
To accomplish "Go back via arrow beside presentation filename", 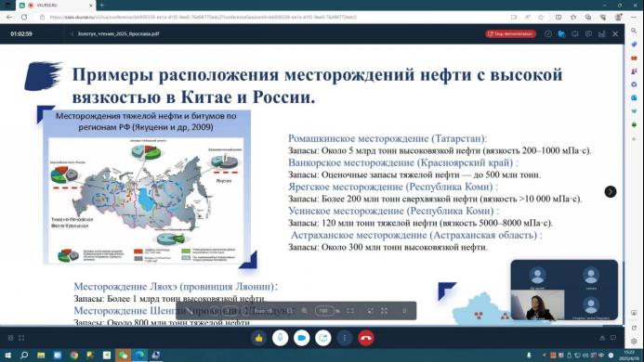I will (72, 34).
